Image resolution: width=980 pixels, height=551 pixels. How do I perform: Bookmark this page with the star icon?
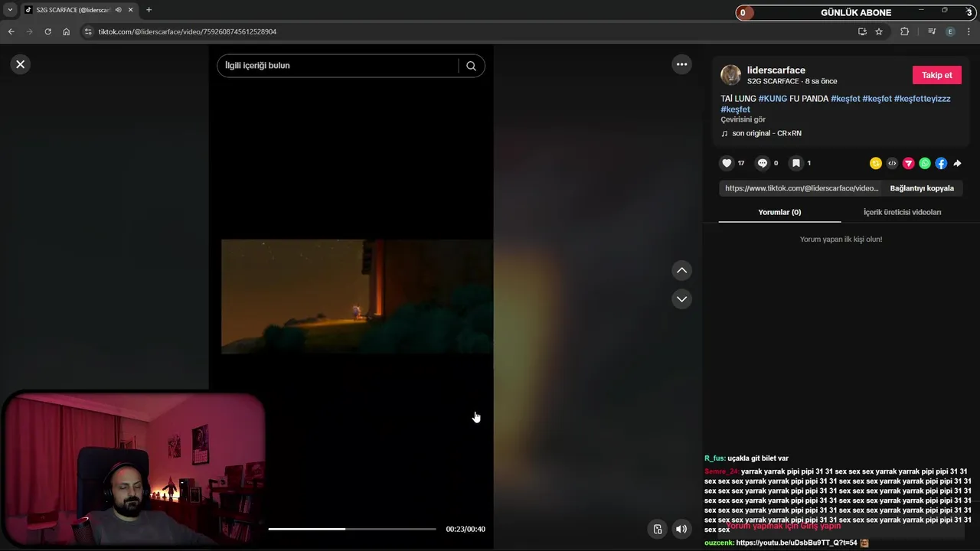[x=879, y=31]
